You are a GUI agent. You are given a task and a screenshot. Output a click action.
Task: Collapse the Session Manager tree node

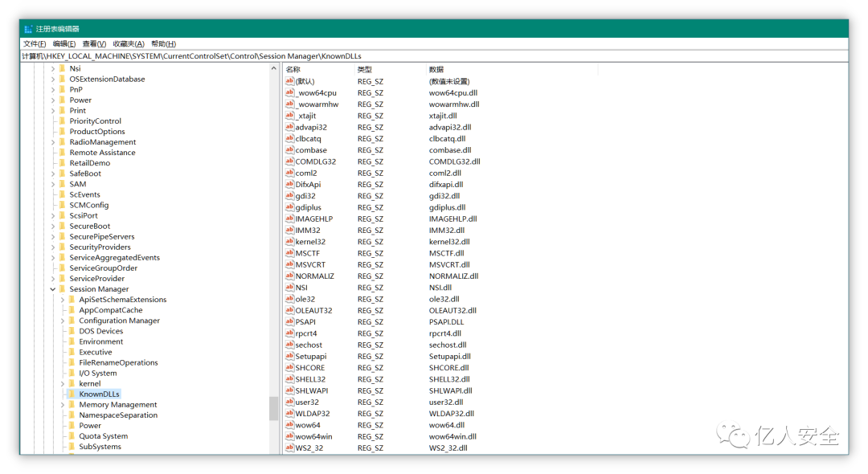53,289
